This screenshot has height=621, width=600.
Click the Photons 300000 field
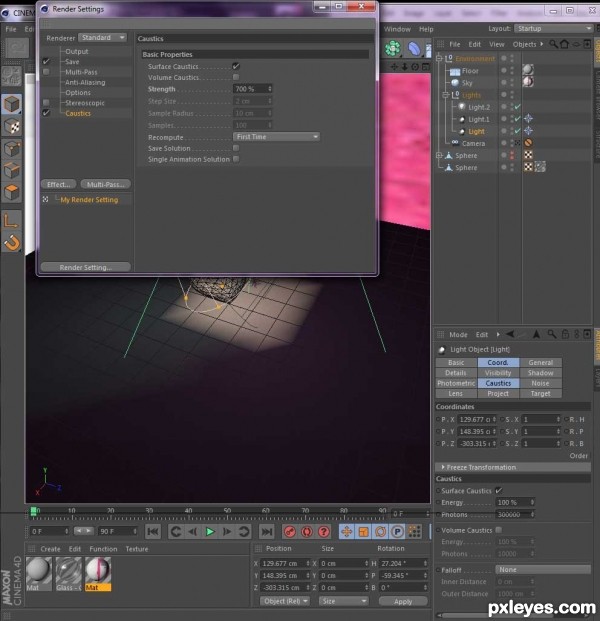[514, 514]
